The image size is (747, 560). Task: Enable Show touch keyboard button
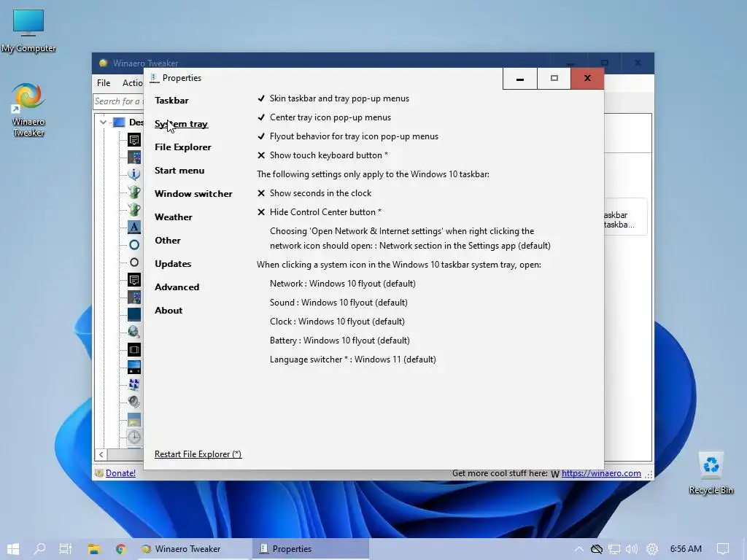click(x=322, y=155)
